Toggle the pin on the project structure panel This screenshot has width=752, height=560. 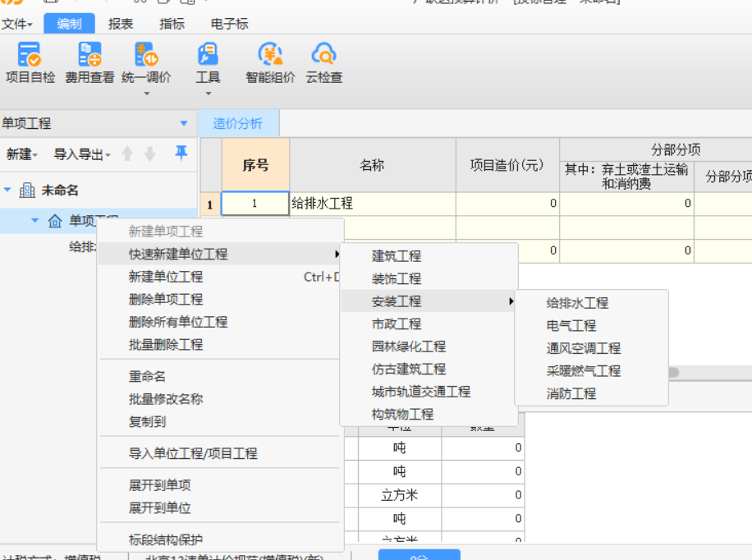[181, 154]
